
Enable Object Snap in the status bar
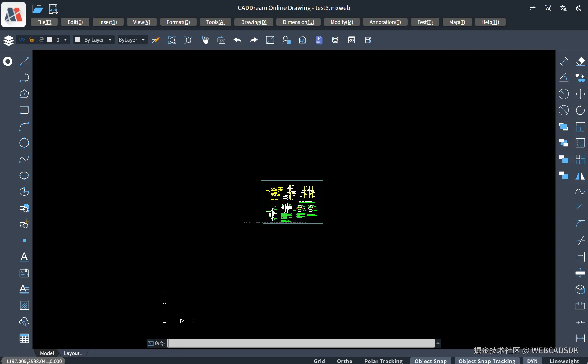coord(430,361)
